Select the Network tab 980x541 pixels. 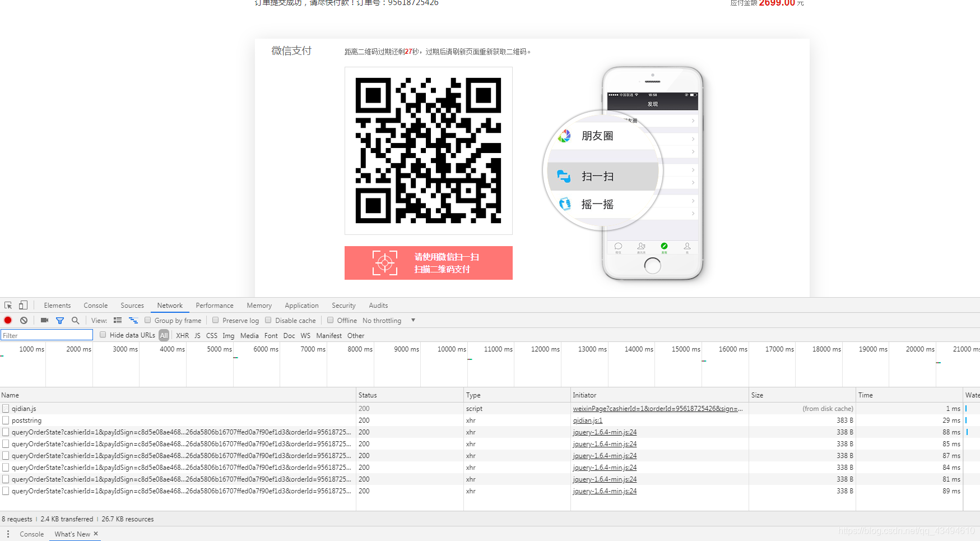(x=170, y=306)
